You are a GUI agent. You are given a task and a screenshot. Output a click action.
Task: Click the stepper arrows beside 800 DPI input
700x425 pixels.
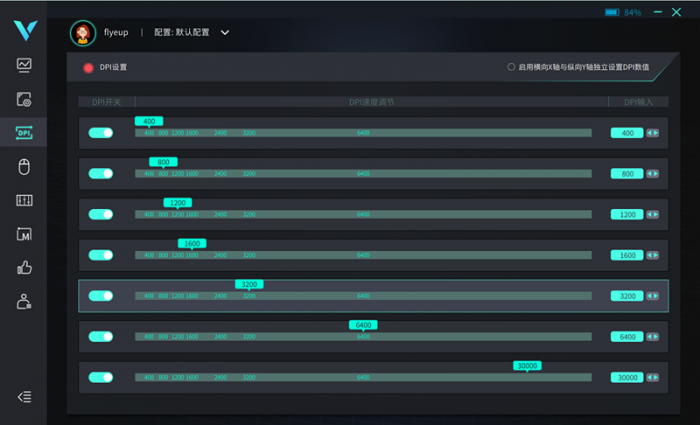[x=653, y=174]
